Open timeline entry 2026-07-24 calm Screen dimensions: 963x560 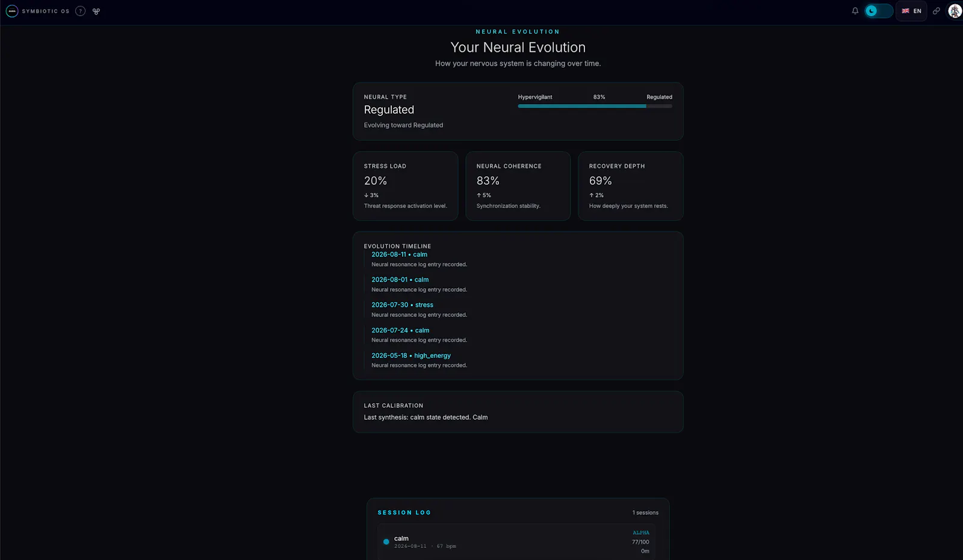[x=400, y=330]
